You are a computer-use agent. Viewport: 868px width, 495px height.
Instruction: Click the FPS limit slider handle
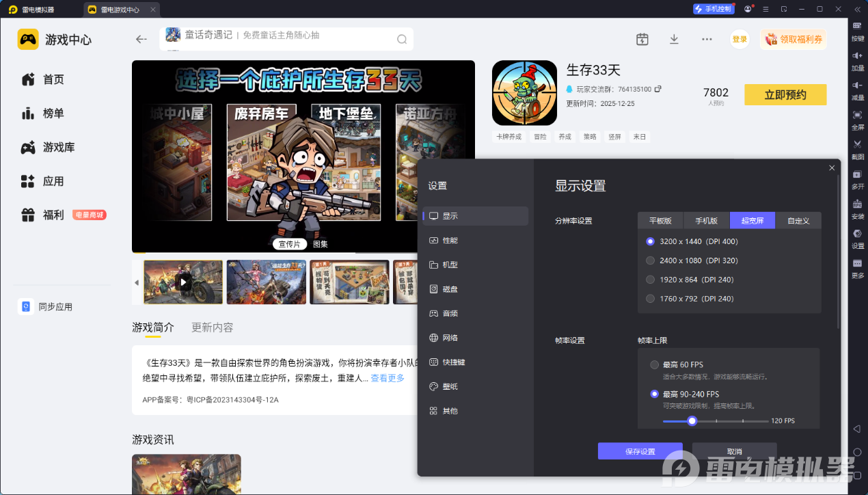[692, 420]
